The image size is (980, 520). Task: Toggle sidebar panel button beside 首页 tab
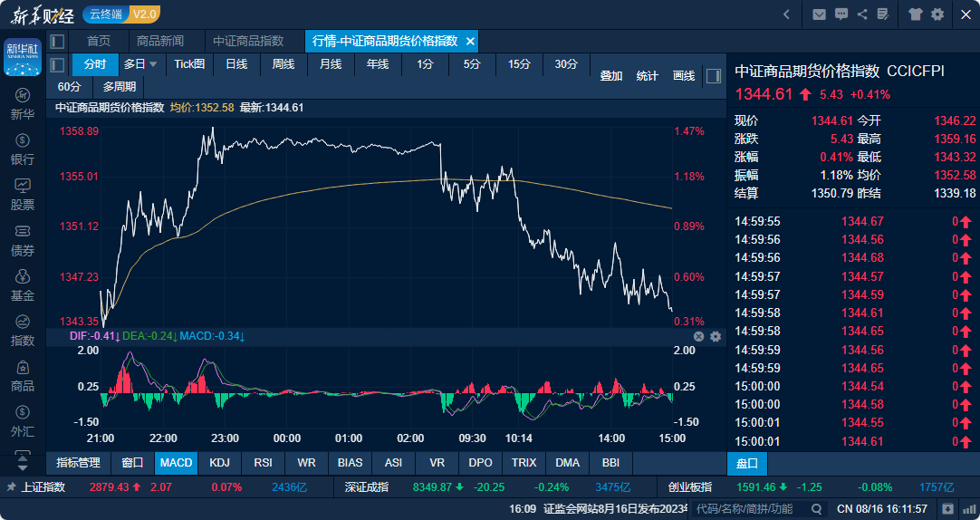coord(57,42)
